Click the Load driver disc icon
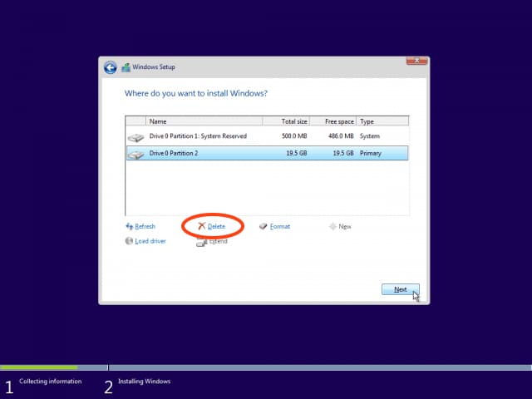 [129, 241]
